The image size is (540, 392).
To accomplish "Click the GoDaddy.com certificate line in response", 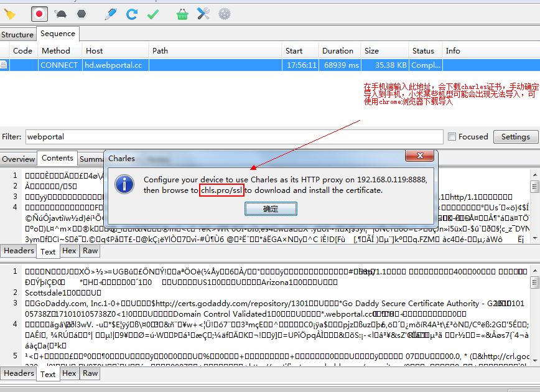I will (276, 304).
